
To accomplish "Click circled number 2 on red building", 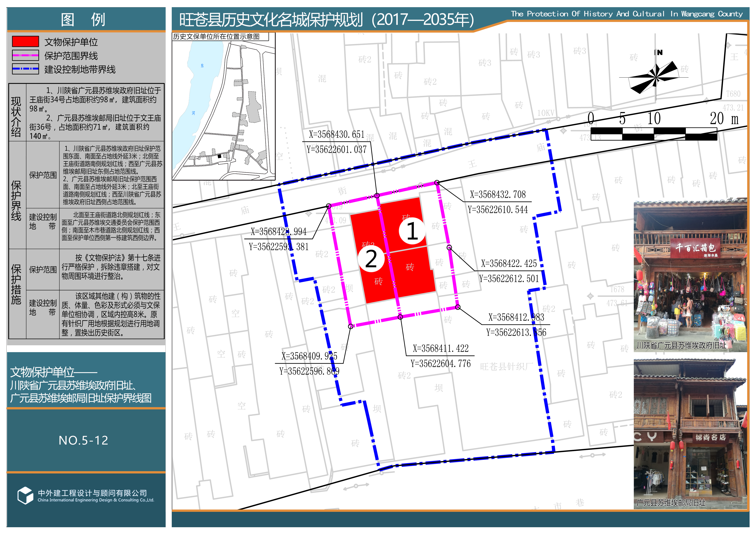I will pos(371,259).
